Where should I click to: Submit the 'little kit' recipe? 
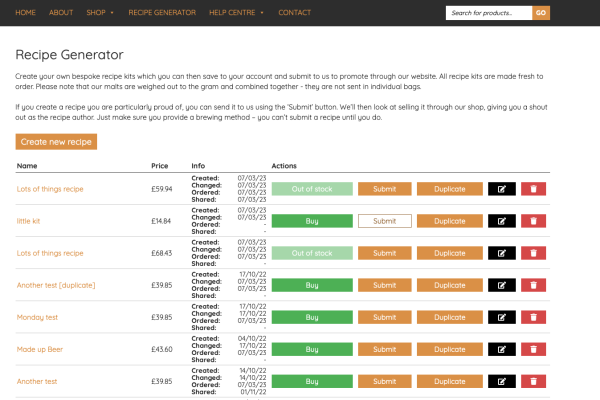[x=384, y=221]
